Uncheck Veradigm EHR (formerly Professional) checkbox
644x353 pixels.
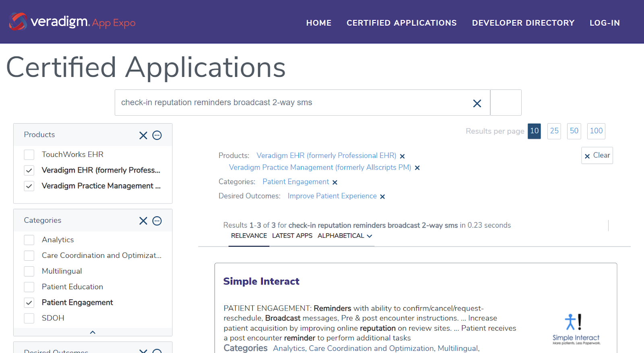(29, 170)
